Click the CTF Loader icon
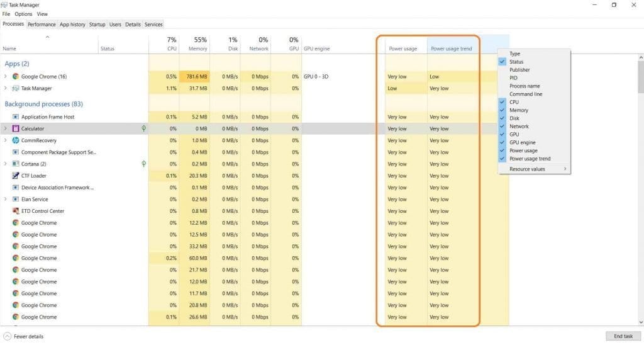 click(16, 176)
